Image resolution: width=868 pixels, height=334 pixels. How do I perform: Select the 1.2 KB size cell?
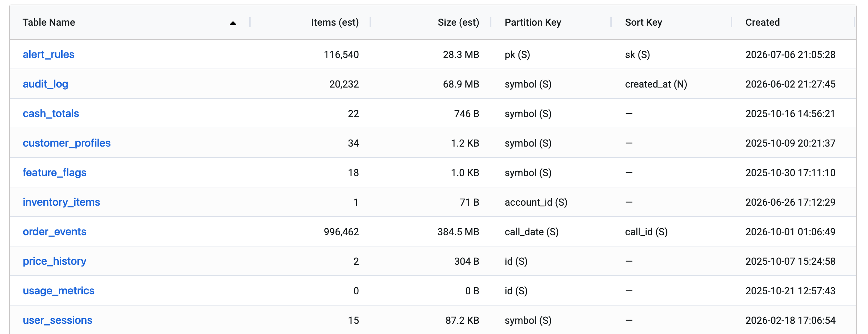click(x=465, y=143)
